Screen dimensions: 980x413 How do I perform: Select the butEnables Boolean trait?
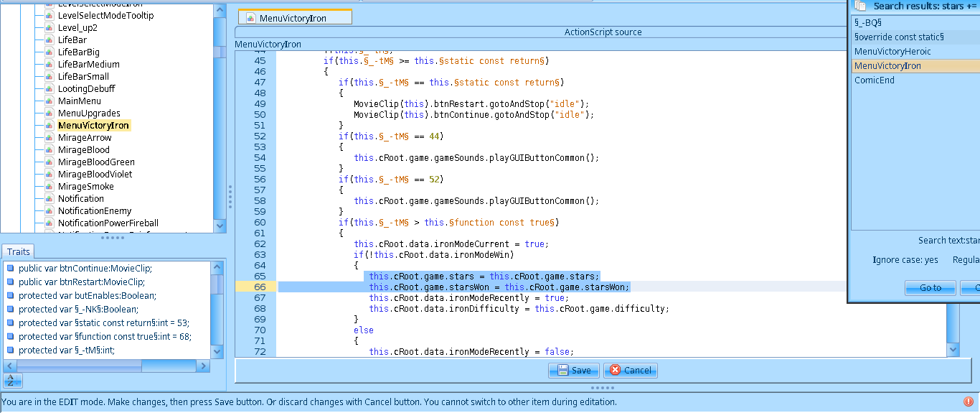tap(87, 296)
